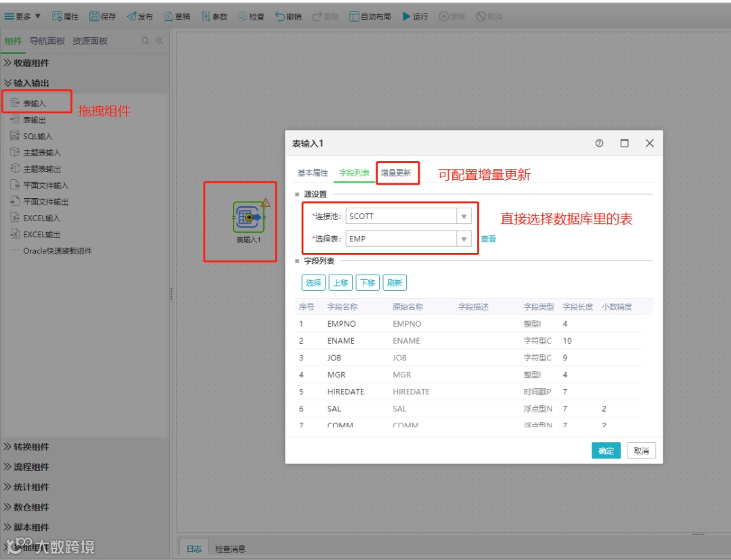The height and width of the screenshot is (560, 731).
Task: Click the 查看 link next to table
Action: [x=489, y=239]
